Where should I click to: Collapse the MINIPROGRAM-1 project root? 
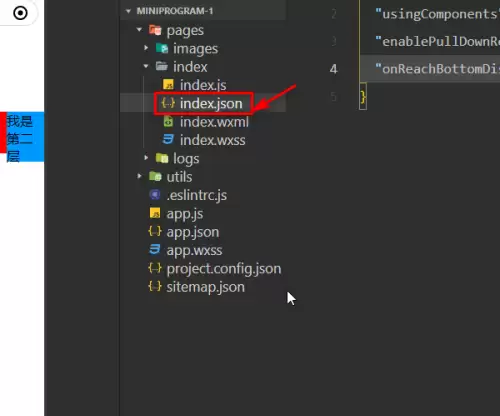(128, 11)
